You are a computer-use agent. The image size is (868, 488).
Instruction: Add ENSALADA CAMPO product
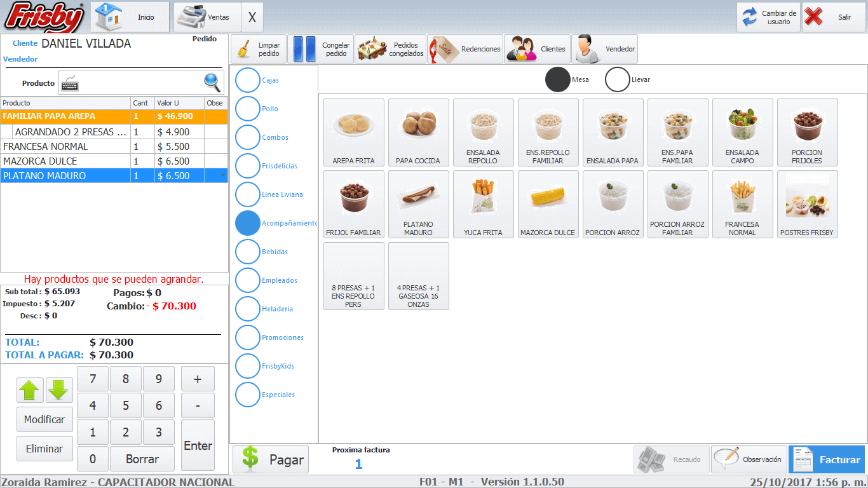(743, 132)
